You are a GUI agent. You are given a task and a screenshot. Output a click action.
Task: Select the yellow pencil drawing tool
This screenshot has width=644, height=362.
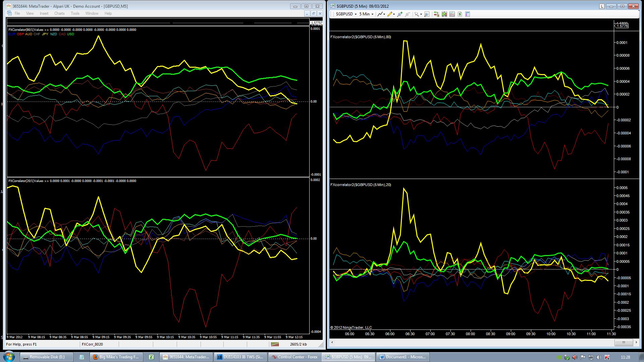coord(389,14)
